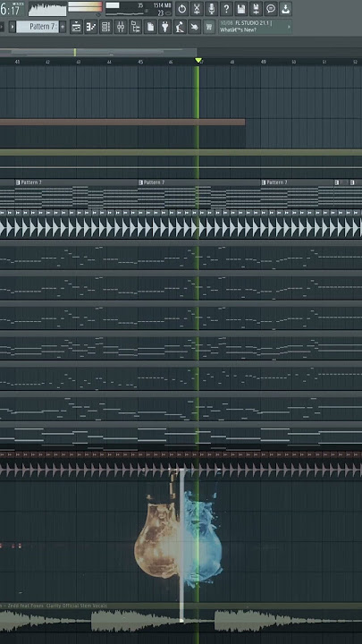Open the Pattern 7 selector

(x=38, y=27)
